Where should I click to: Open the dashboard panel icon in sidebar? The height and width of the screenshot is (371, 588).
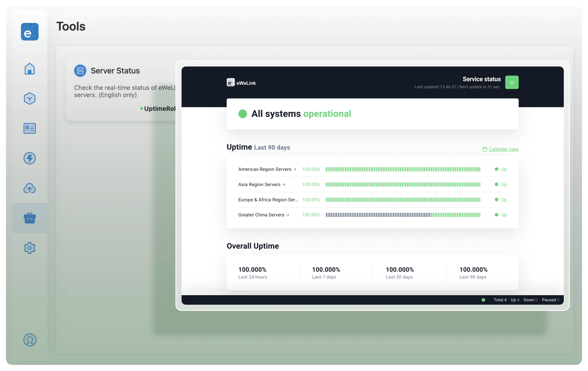pyautogui.click(x=30, y=129)
